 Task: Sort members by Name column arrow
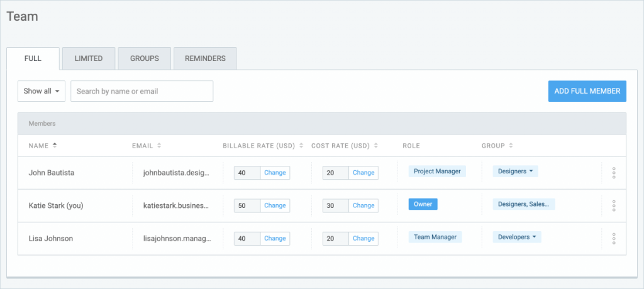point(55,145)
